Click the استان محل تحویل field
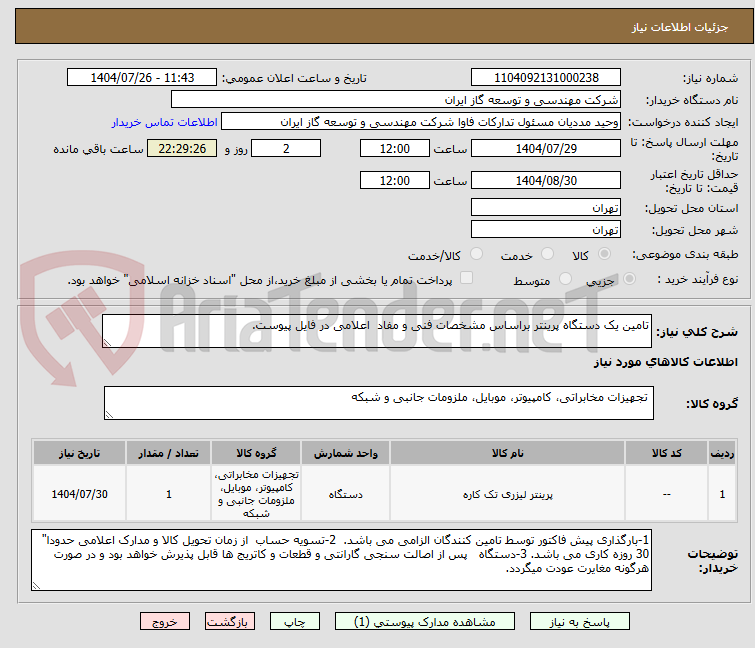755x648 pixels. pos(545,208)
